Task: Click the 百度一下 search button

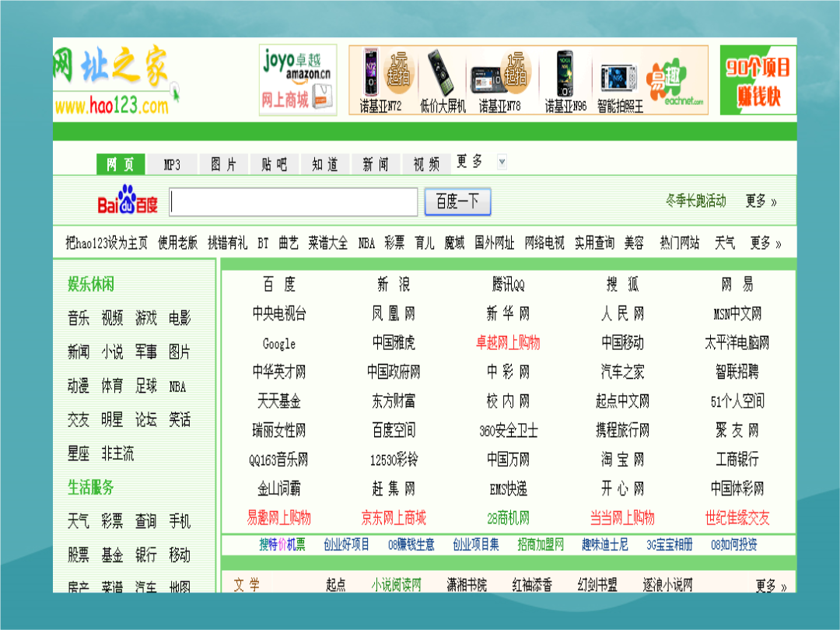Action: point(457,201)
